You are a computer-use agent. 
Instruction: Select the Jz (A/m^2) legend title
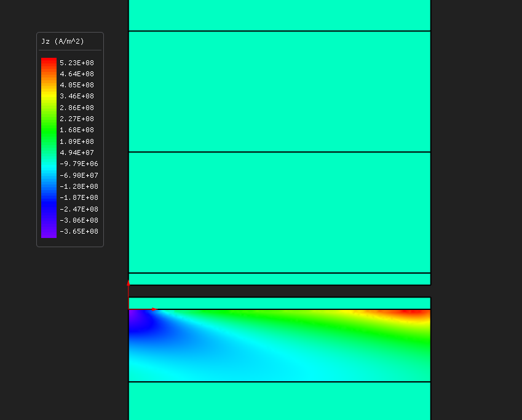[x=63, y=41]
